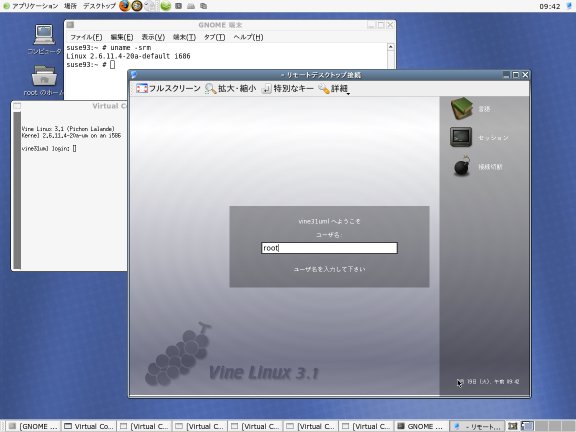Click the clock showing 09:42
576x432 pixels.
pyautogui.click(x=550, y=6)
